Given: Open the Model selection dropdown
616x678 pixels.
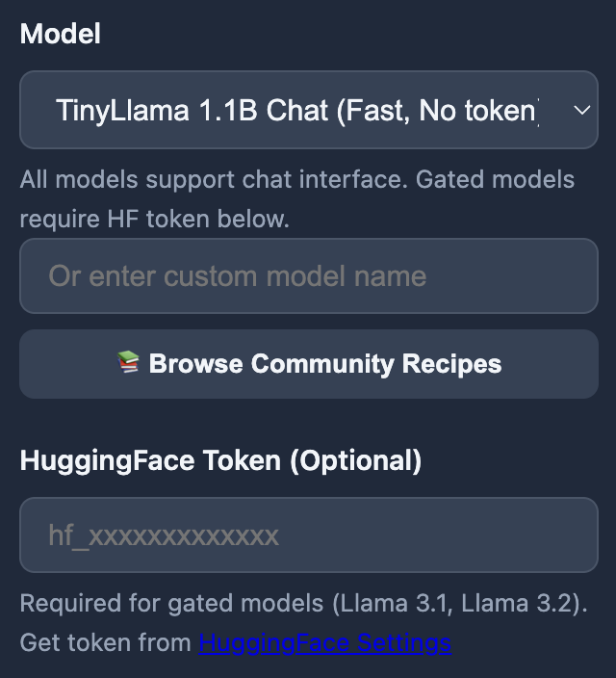Looking at the screenshot, I should coord(308,110).
